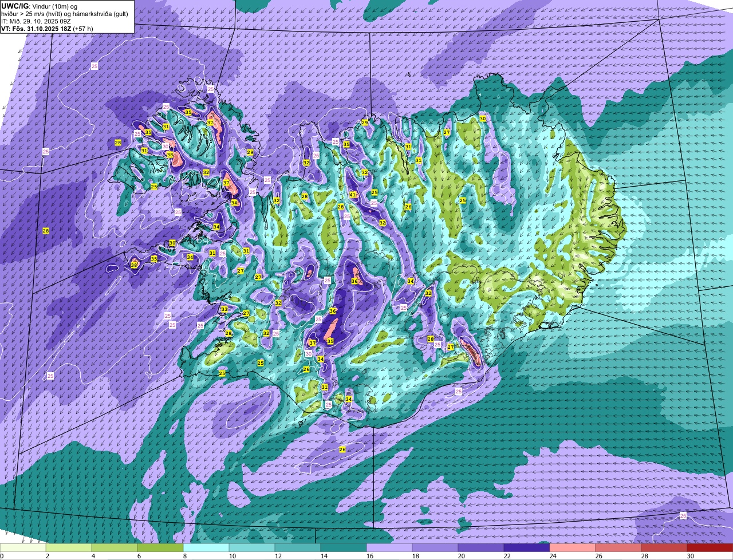This screenshot has height=560, width=733.
Task: Click the colour bar tick label 24
Action: tap(553, 556)
